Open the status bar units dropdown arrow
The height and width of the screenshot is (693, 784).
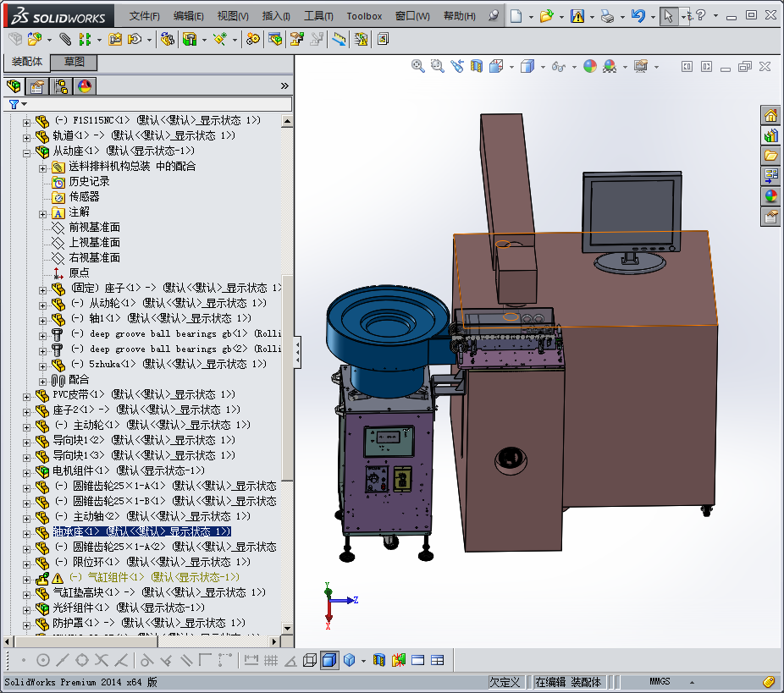point(692,682)
